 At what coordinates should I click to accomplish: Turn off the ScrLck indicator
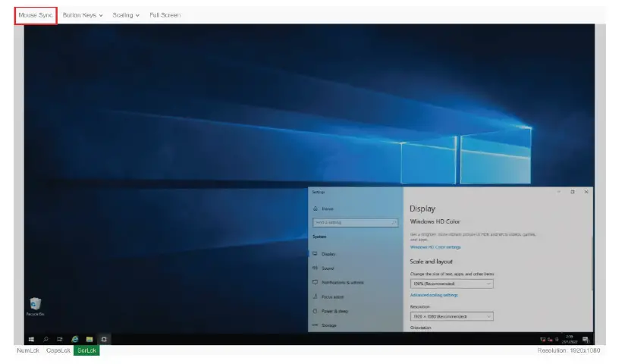coord(86,350)
